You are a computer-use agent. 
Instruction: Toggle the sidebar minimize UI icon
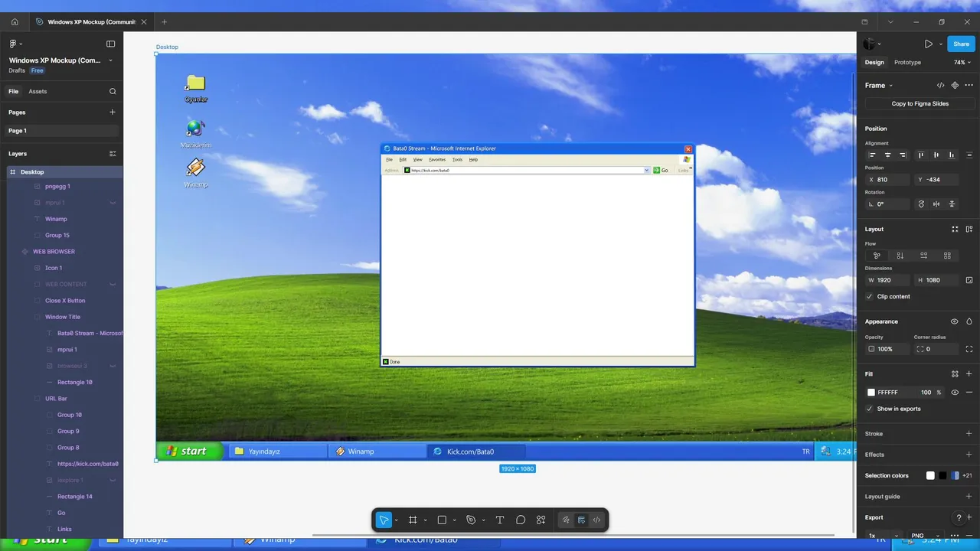pos(111,44)
